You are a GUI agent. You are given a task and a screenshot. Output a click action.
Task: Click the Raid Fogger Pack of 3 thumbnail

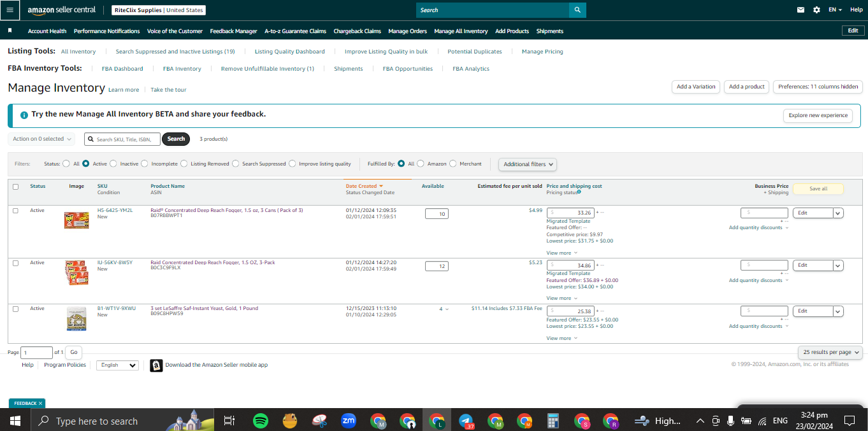tap(76, 220)
